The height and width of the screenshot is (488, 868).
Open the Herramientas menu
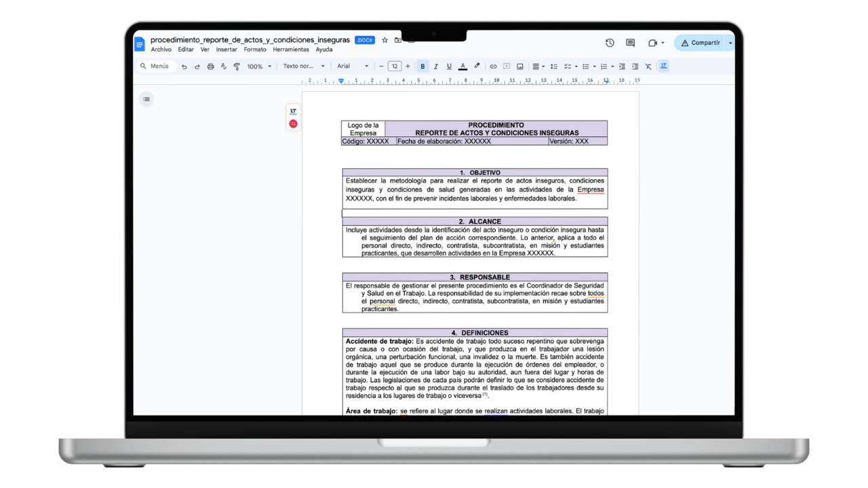pyautogui.click(x=290, y=49)
